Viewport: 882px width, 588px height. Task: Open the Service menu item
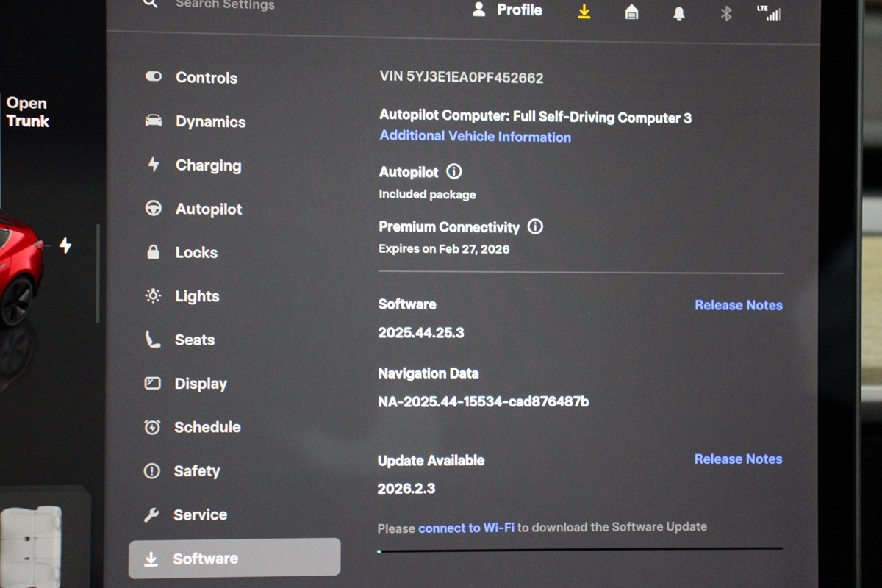(x=200, y=514)
